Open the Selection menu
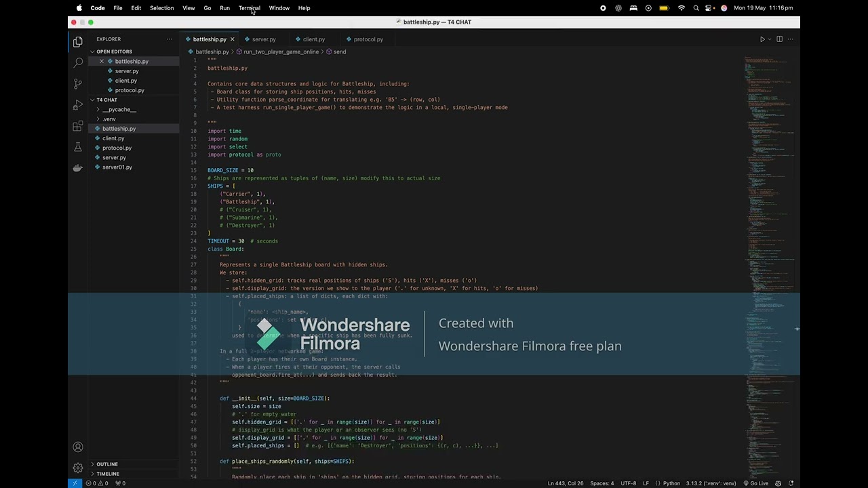868x488 pixels. click(x=161, y=8)
